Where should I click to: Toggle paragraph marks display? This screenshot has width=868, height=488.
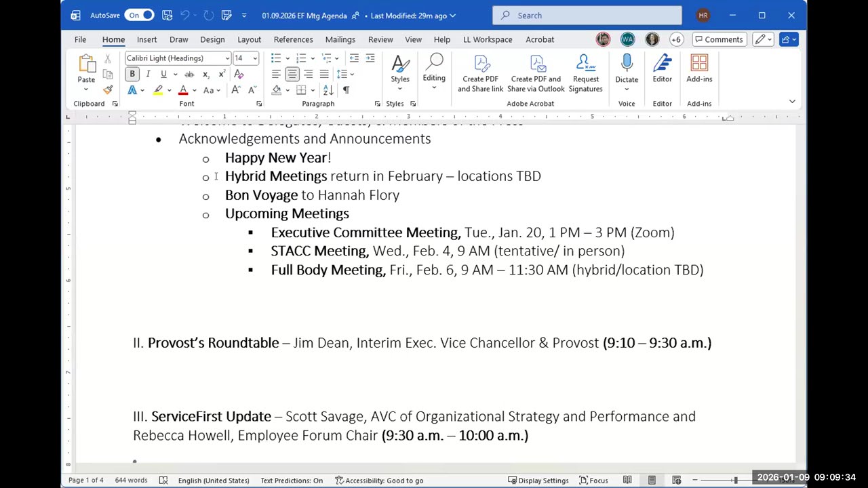click(x=346, y=90)
